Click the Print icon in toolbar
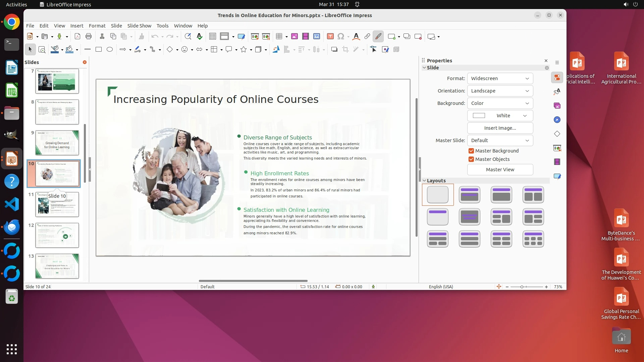The image size is (644, 362). click(89, 37)
